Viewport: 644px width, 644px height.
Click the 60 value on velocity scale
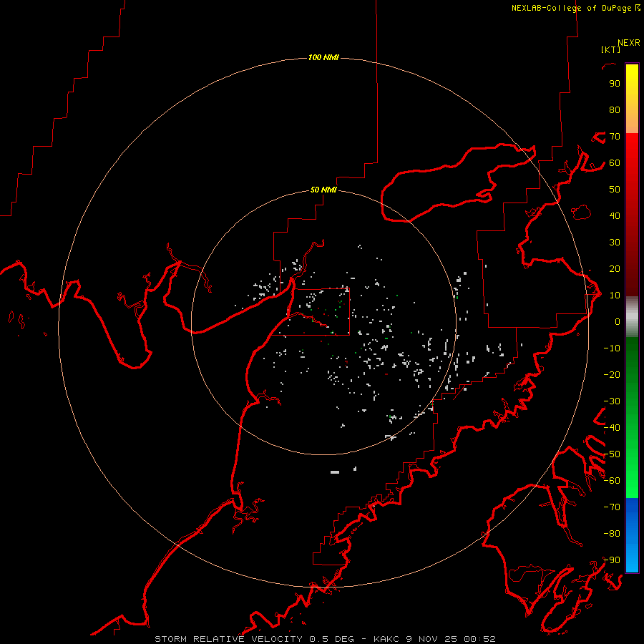coord(615,163)
